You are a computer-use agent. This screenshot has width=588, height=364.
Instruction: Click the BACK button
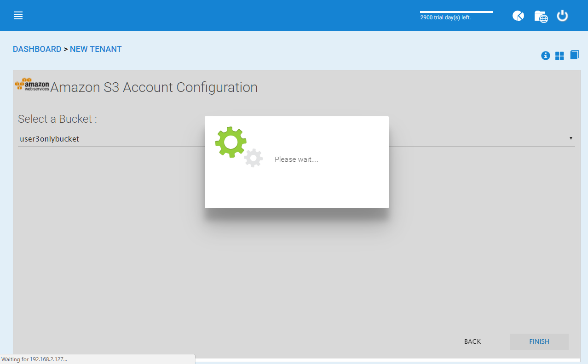473,341
